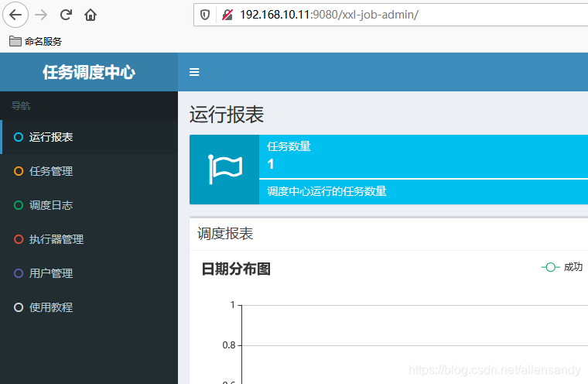Toggle the 成功 legend series marker
Image resolution: width=588 pixels, height=384 pixels.
click(550, 267)
